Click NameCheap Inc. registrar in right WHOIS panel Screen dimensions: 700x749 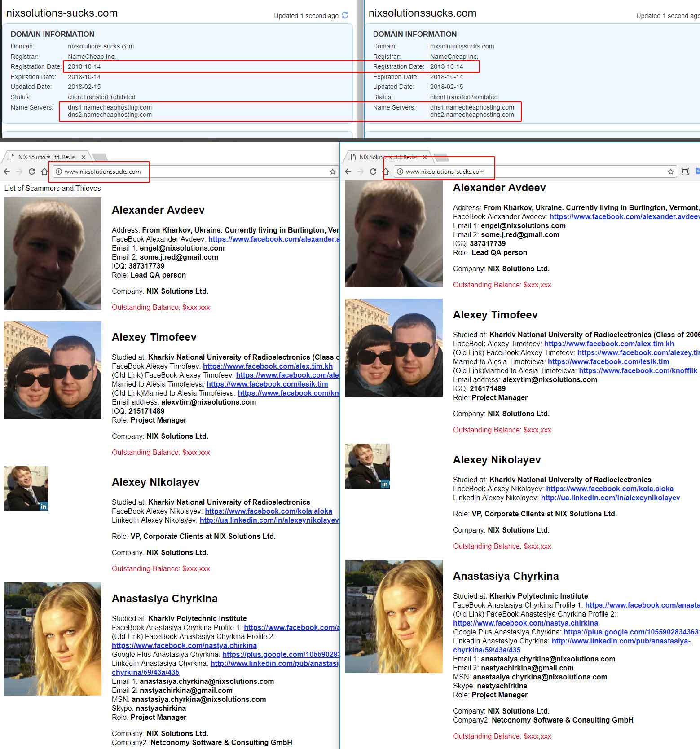[x=454, y=57]
